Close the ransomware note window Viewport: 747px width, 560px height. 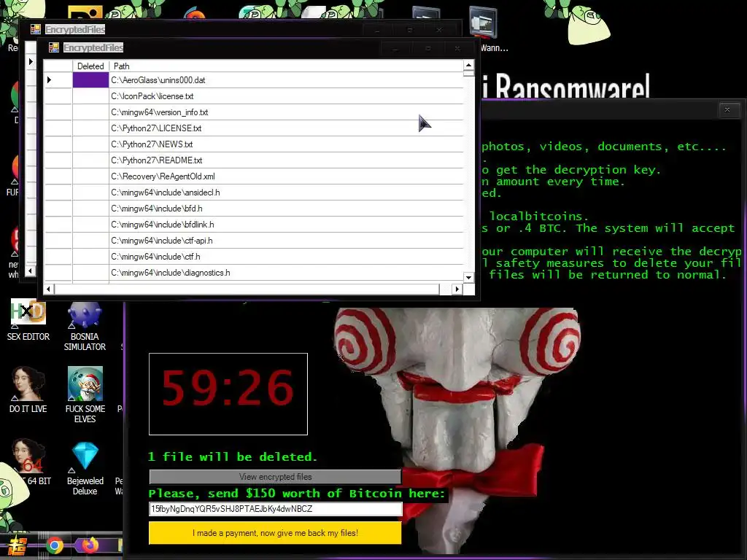pos(727,109)
